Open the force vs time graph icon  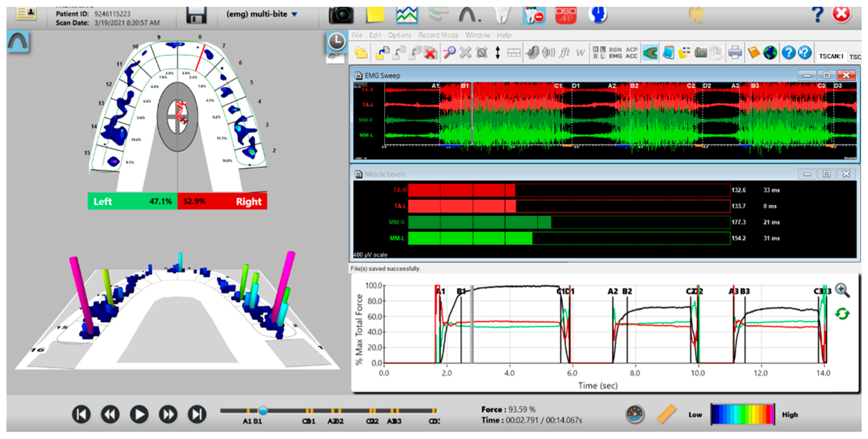(407, 15)
